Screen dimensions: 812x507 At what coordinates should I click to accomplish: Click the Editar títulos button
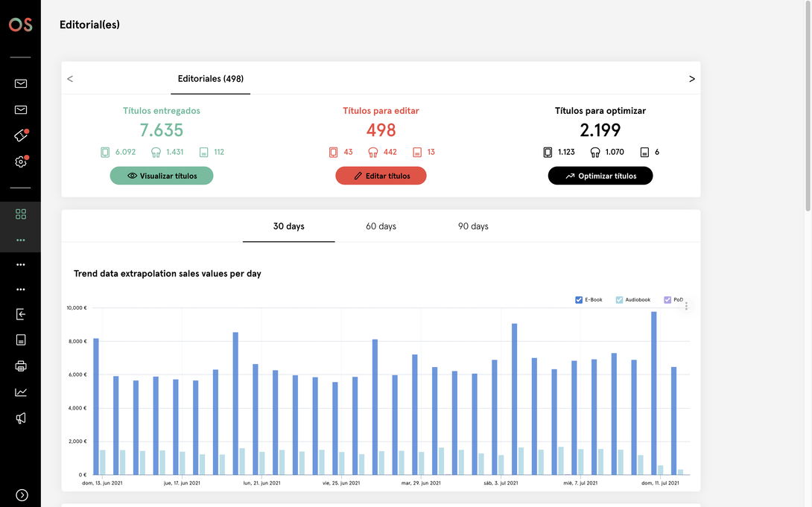pos(381,176)
